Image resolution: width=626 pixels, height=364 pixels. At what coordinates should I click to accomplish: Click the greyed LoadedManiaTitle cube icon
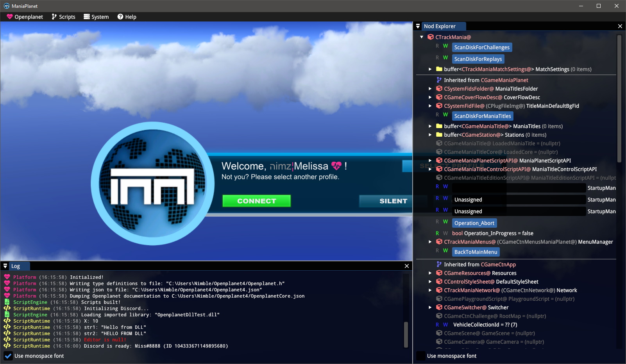point(439,143)
